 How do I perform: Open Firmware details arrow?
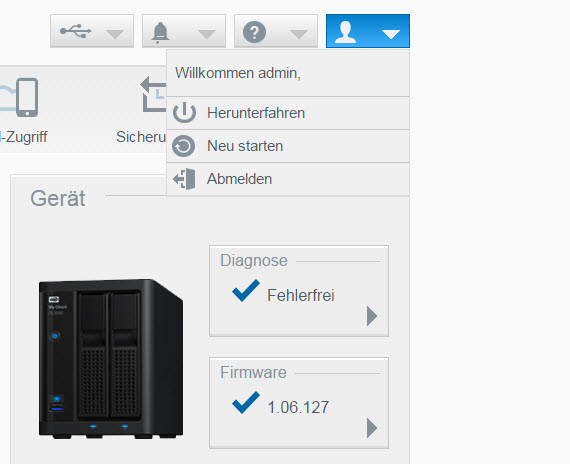tap(372, 428)
